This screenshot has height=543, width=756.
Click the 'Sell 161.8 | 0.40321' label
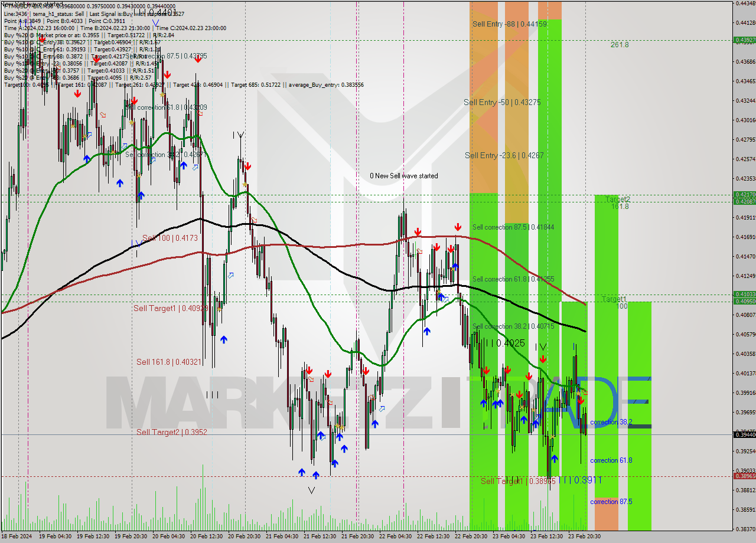tap(169, 362)
